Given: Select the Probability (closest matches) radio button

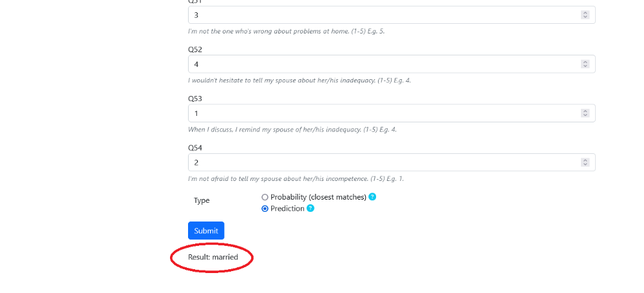Looking at the screenshot, I should [x=265, y=197].
